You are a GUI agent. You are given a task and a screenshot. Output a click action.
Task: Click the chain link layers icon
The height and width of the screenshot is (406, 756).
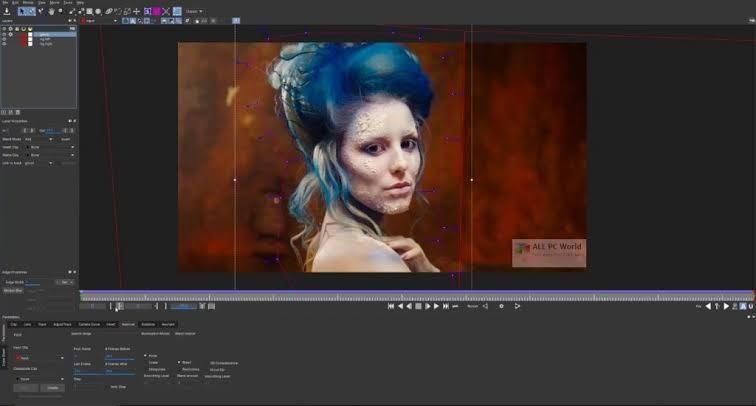click(x=109, y=11)
